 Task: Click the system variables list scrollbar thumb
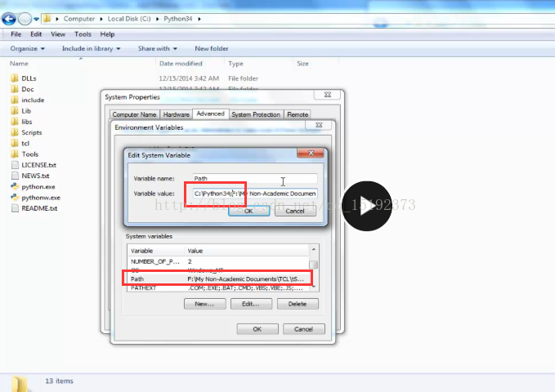(313, 265)
